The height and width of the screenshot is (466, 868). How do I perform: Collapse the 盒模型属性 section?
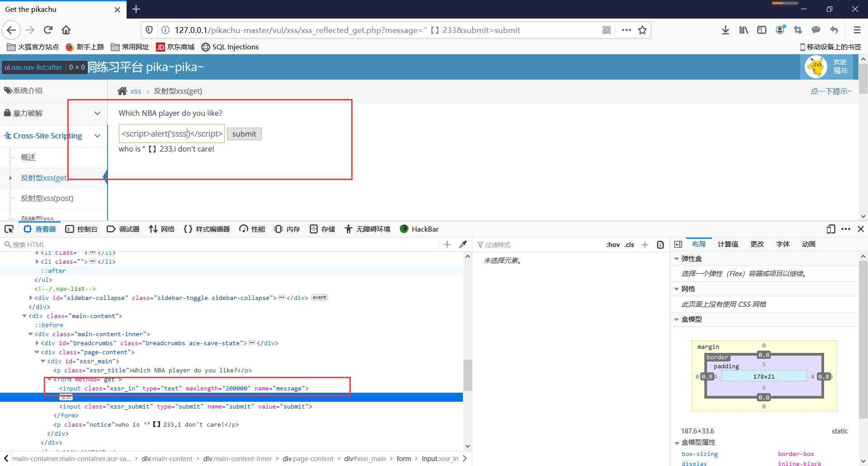pyautogui.click(x=677, y=443)
